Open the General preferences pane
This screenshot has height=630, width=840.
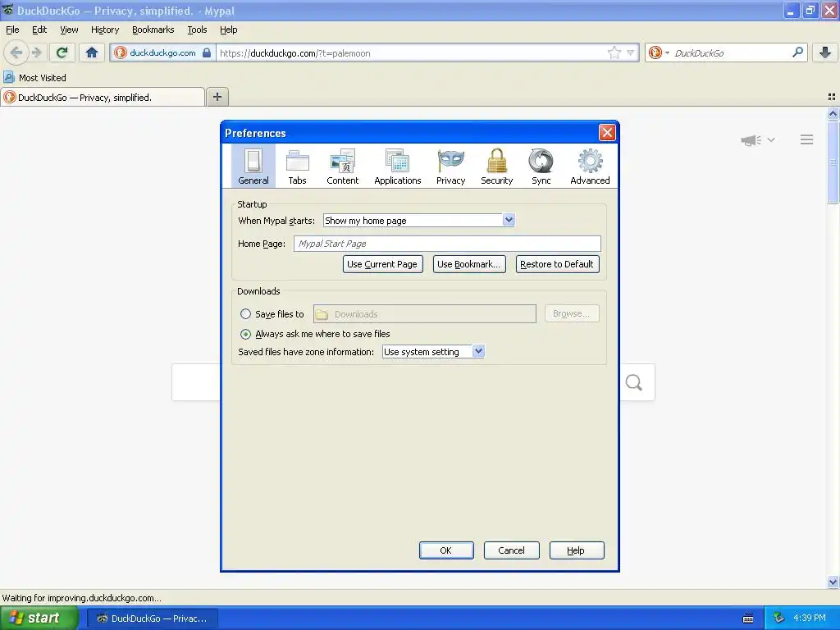coord(253,167)
